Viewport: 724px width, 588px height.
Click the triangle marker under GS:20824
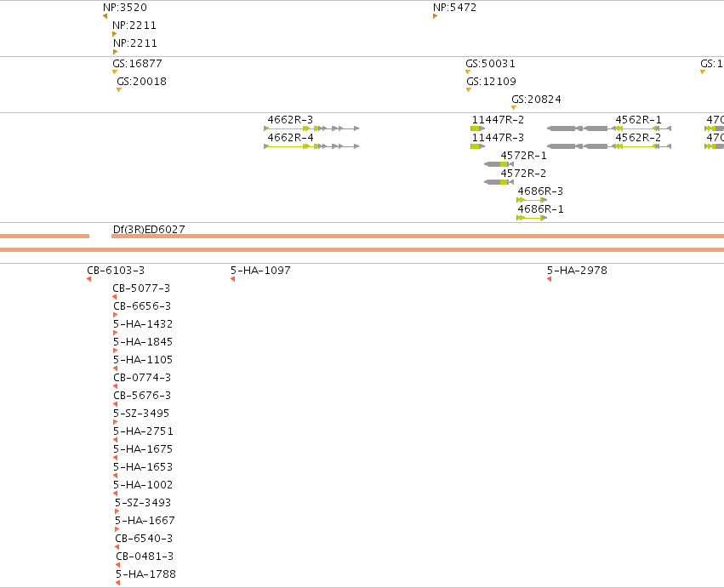pyautogui.click(x=514, y=107)
